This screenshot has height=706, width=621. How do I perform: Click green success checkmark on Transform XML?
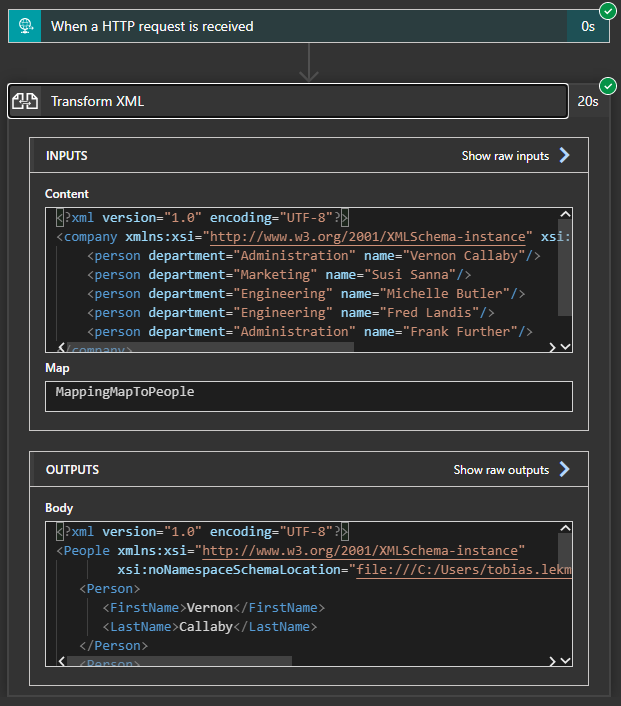click(607, 86)
